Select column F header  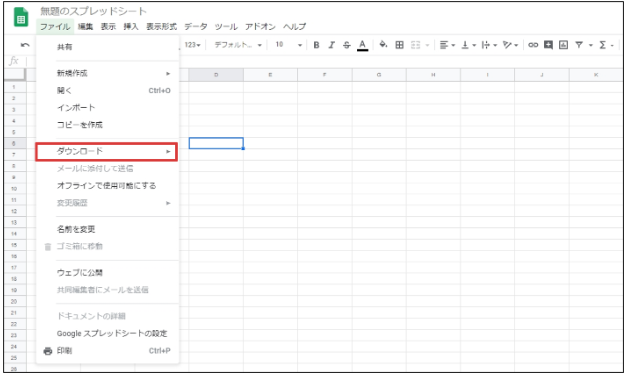tap(324, 75)
